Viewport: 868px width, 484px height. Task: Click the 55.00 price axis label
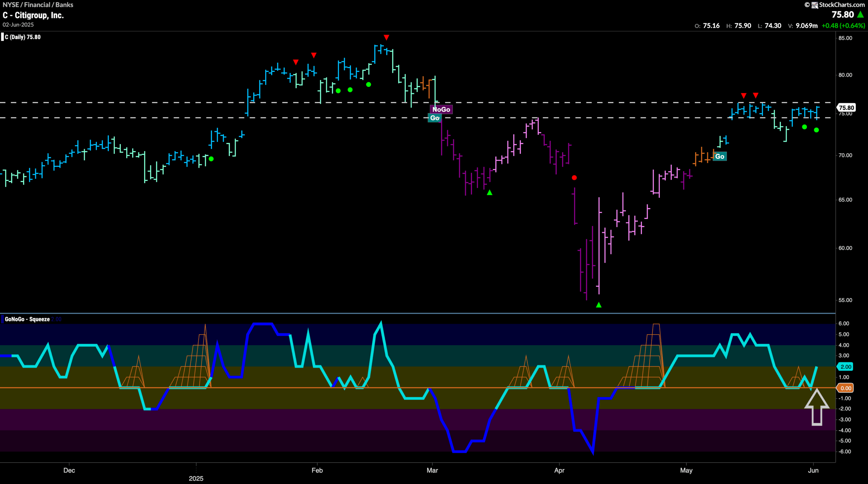pyautogui.click(x=845, y=300)
